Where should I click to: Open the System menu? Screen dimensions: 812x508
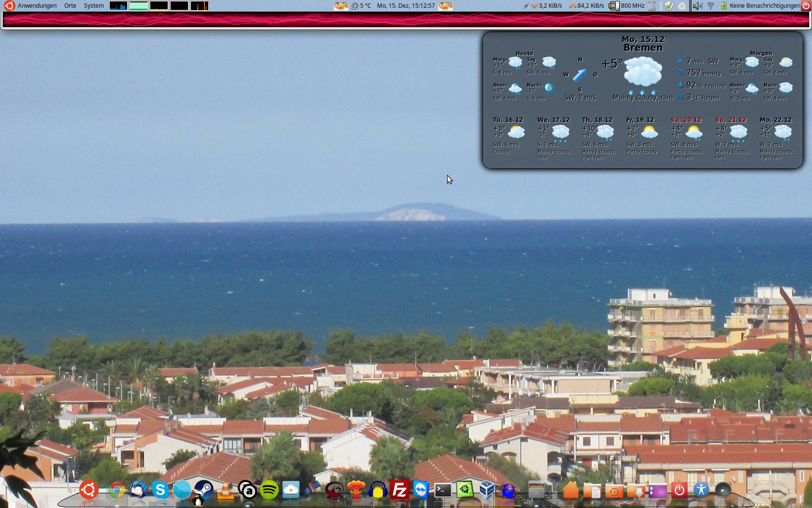[94, 6]
